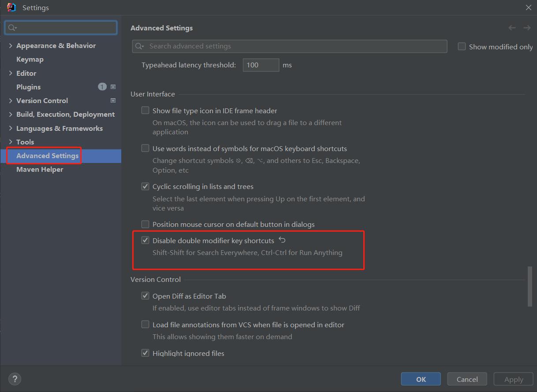Viewport: 537px width, 392px height.
Task: Expand Appearance & Behavior tree node
Action: [x=11, y=45]
